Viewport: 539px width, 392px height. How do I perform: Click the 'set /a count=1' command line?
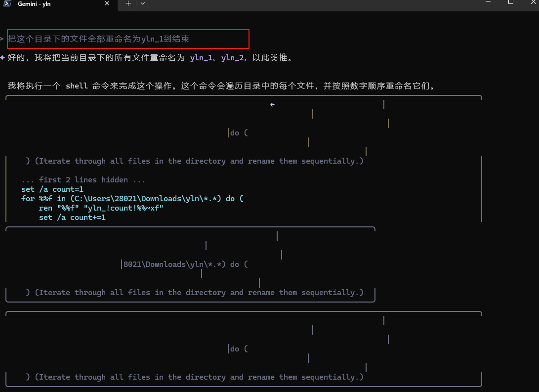click(x=52, y=189)
